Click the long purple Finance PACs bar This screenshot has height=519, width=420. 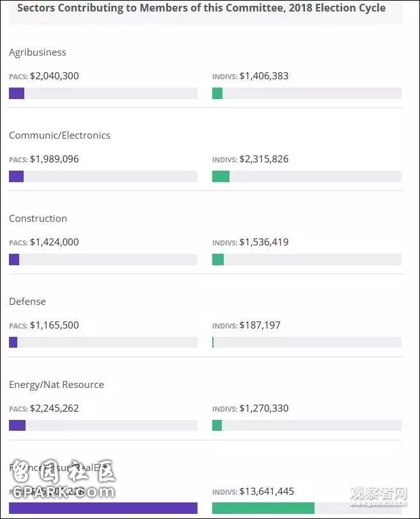tap(103, 509)
